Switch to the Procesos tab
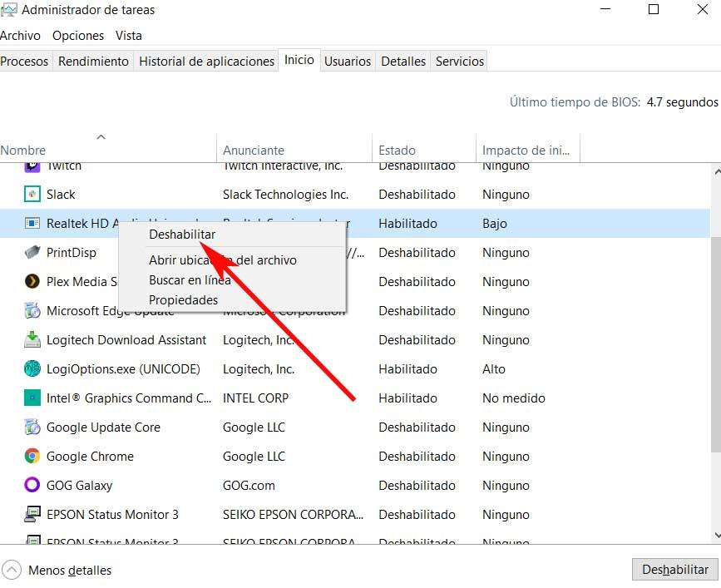Screen dimensions: 721x588 click(24, 62)
